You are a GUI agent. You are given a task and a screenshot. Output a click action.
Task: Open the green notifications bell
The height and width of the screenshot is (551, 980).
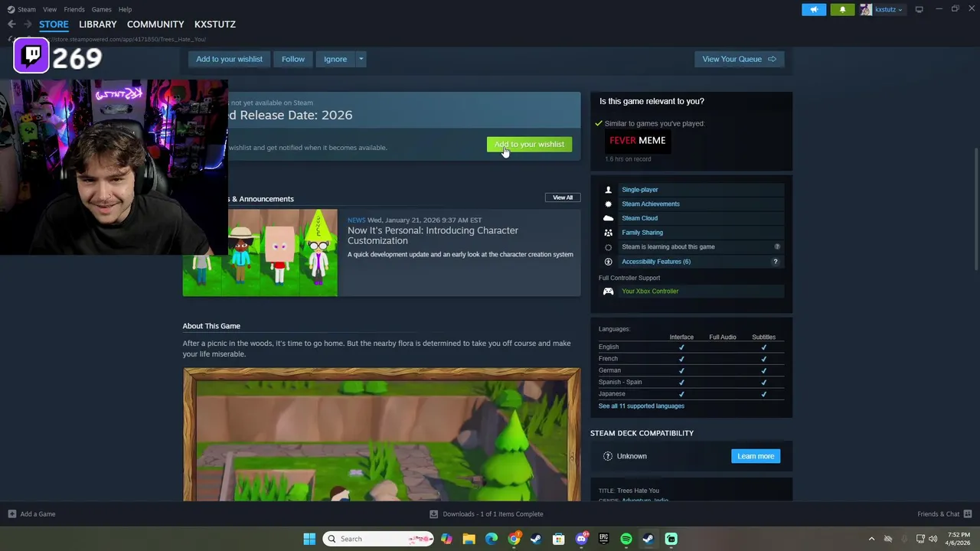tap(842, 9)
